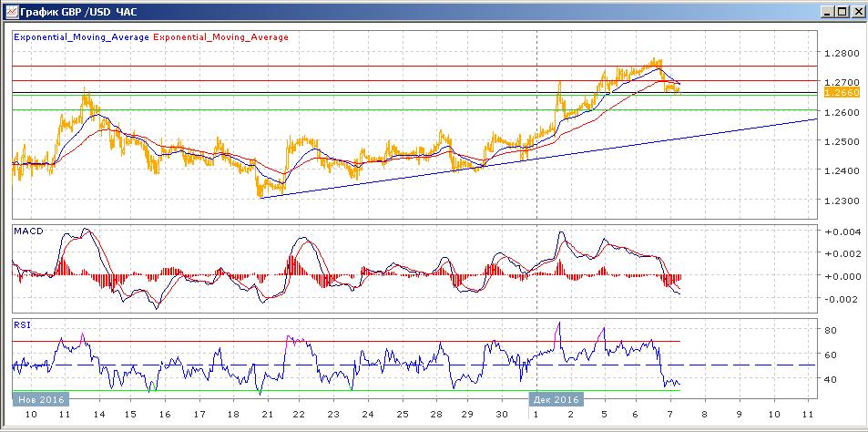Click the RSI 40 scale value
This screenshot has width=868, height=432.
tap(831, 379)
